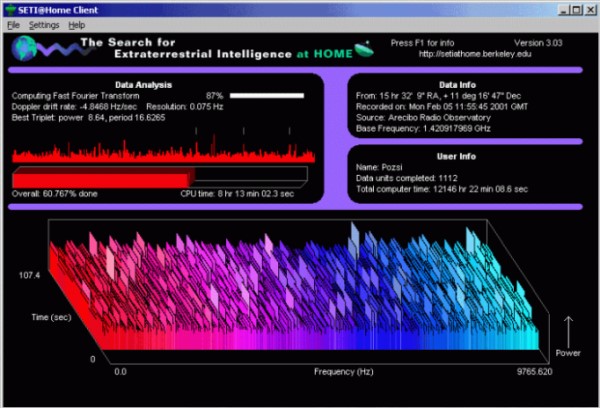Close the SETI@Home Client window
600x408 pixels.
[590, 10]
